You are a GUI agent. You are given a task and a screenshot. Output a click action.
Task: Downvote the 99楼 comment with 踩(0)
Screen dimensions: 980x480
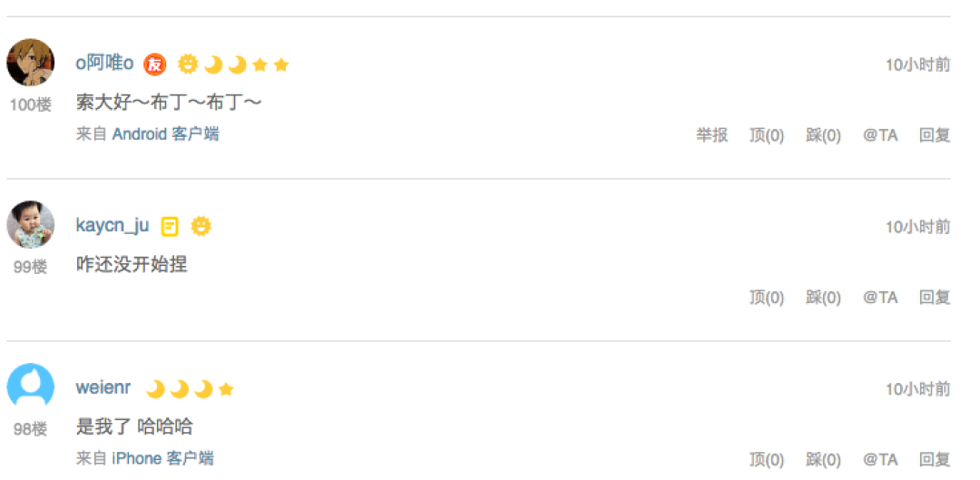pos(823,298)
